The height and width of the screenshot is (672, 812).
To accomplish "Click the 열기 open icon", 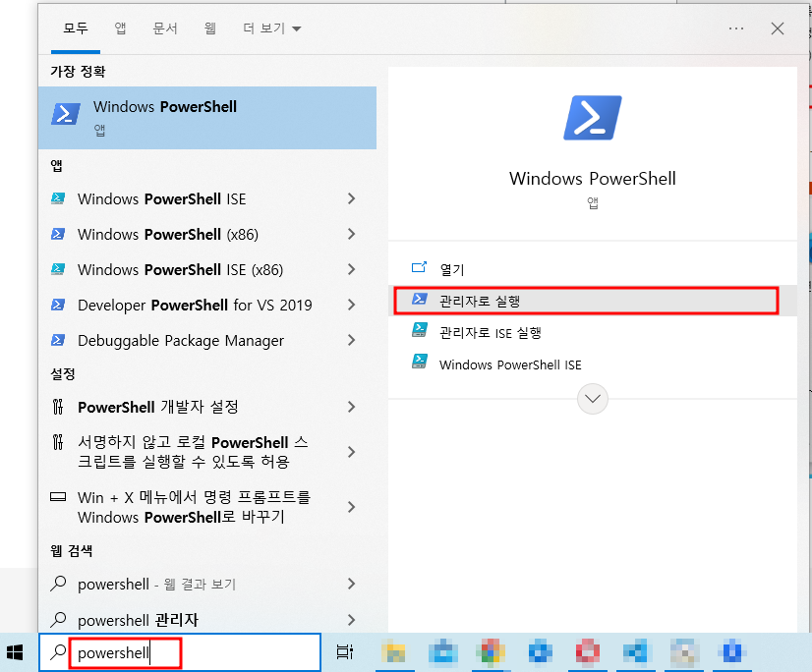I will (419, 267).
